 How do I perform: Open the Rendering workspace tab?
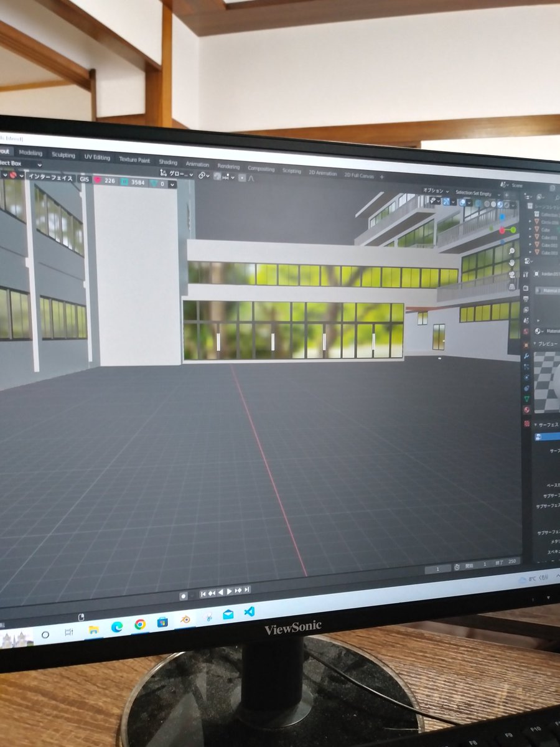click(x=228, y=166)
